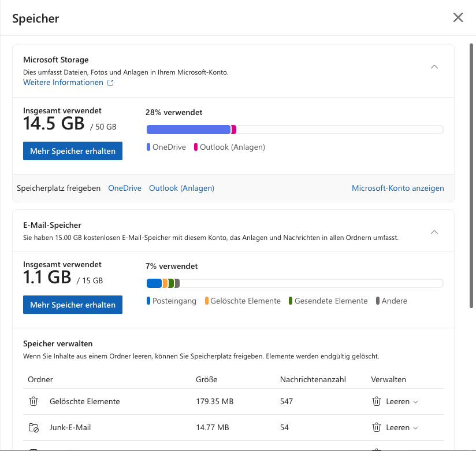
Task: Click the 547 message count
Action: (287, 401)
